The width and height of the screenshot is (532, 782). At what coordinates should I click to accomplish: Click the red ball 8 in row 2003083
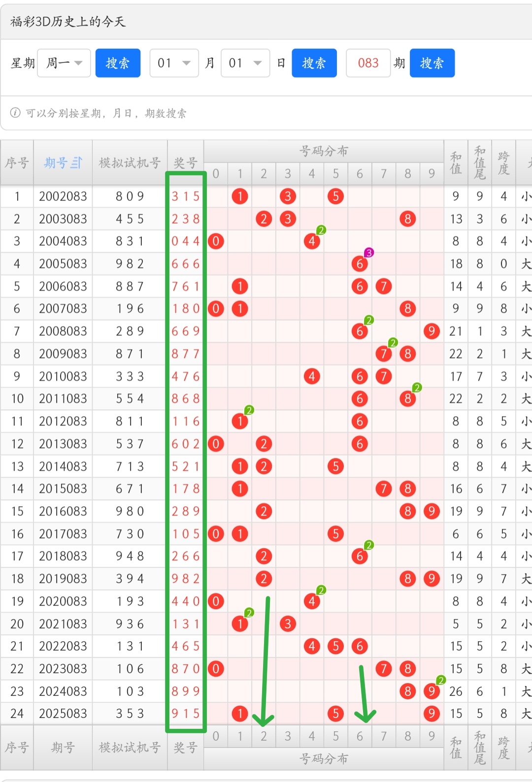click(407, 219)
